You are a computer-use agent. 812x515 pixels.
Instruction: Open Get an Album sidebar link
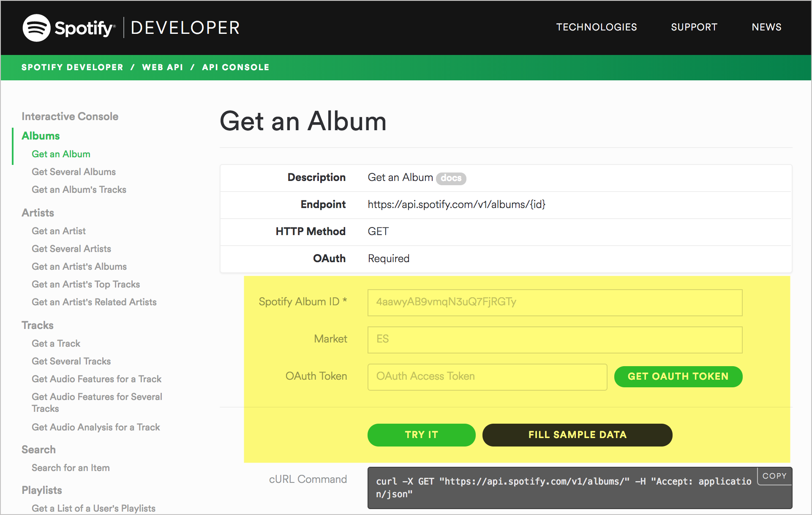point(61,154)
